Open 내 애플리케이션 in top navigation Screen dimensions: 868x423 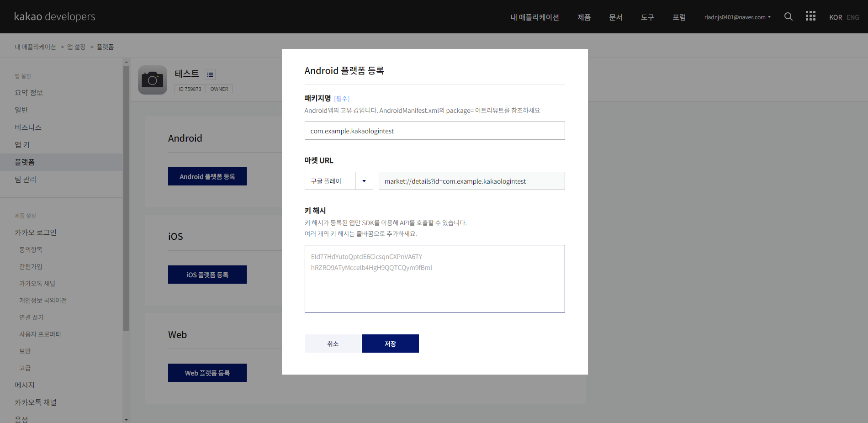coord(535,17)
